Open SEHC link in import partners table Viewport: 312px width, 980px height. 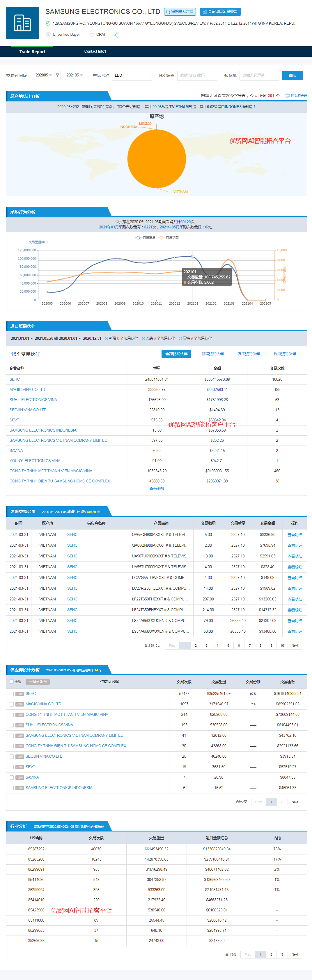(15, 379)
